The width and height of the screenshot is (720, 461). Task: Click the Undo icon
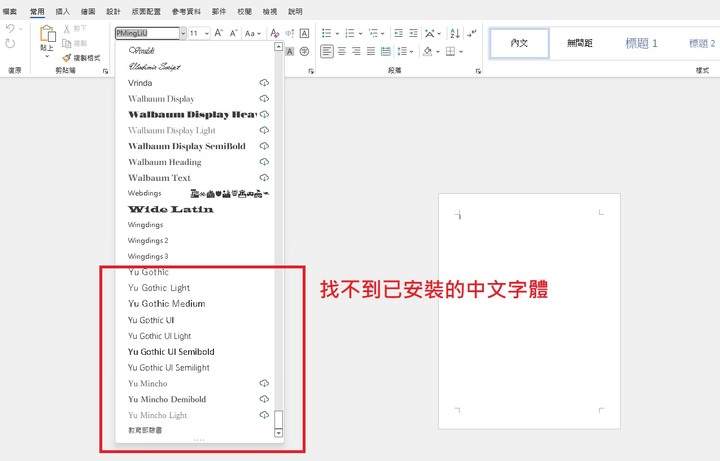tap(10, 28)
